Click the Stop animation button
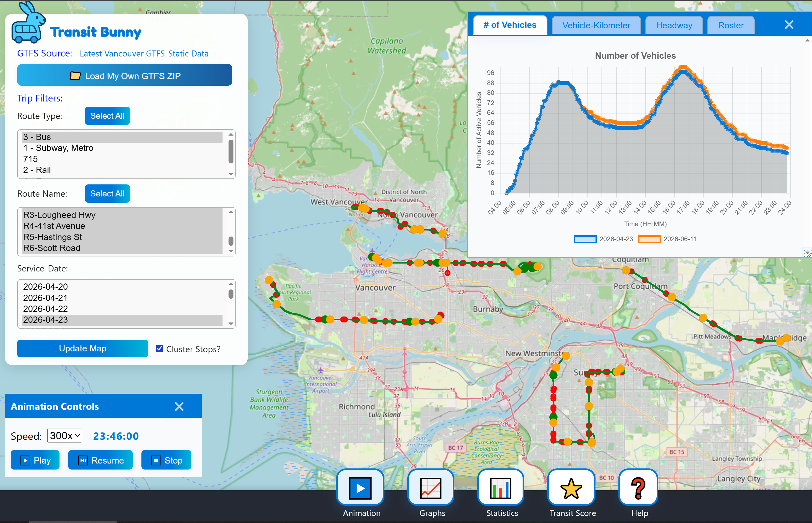812x523 pixels. [166, 460]
